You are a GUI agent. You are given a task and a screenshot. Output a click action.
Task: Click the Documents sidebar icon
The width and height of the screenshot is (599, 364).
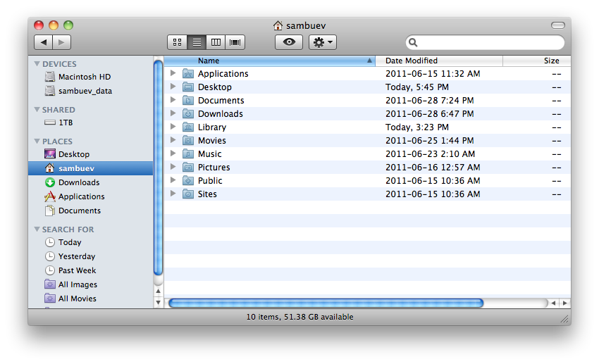[49, 211]
